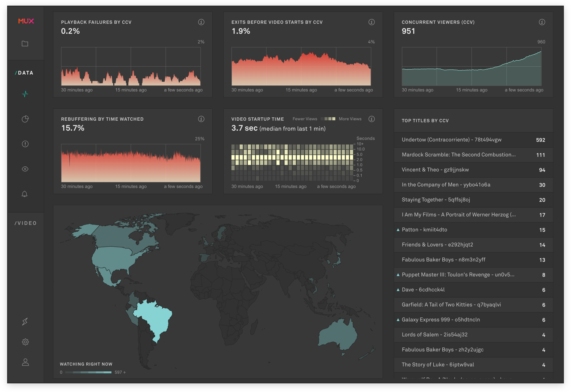Show info for Concurrent Viewers chart

[x=542, y=22]
